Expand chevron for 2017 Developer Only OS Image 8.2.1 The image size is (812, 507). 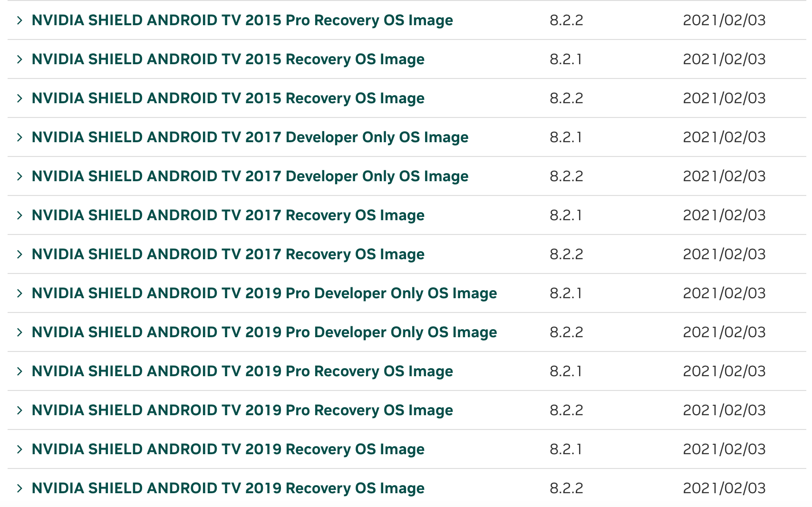click(19, 137)
